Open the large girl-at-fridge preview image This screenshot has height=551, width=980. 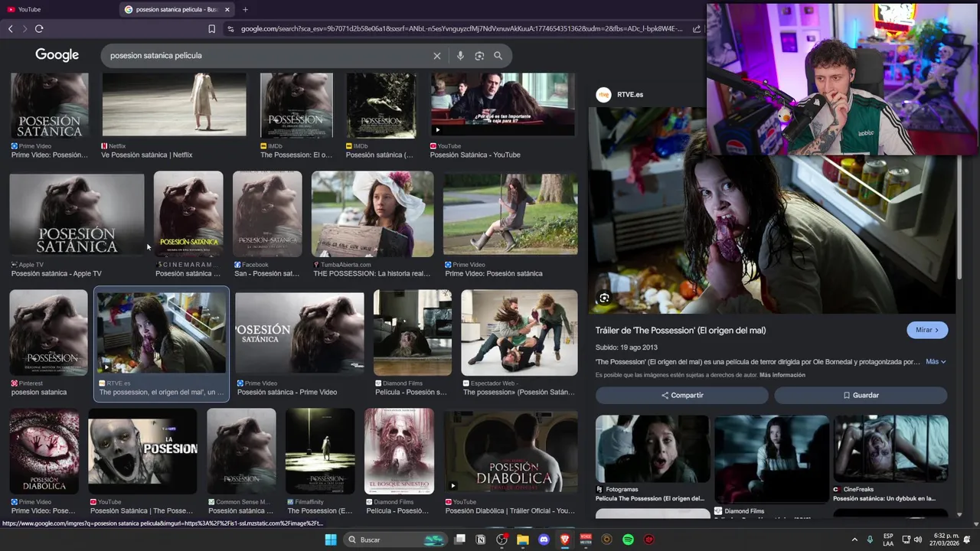coord(772,210)
